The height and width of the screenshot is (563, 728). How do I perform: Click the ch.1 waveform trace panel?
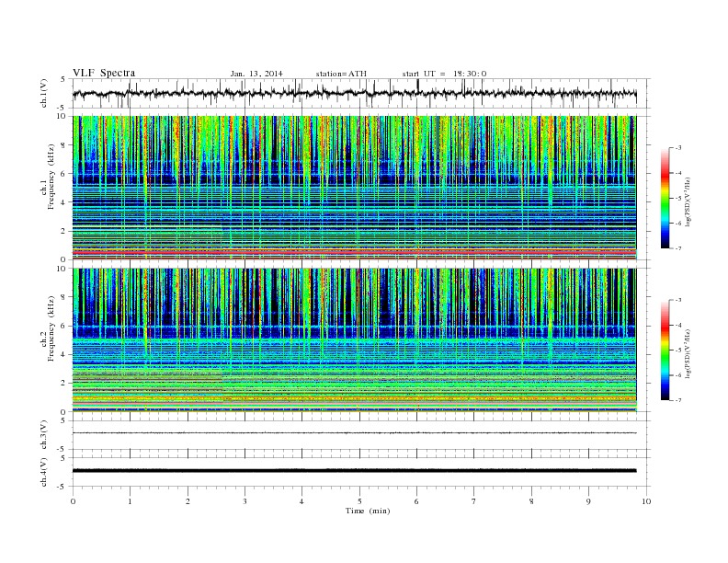[360, 93]
